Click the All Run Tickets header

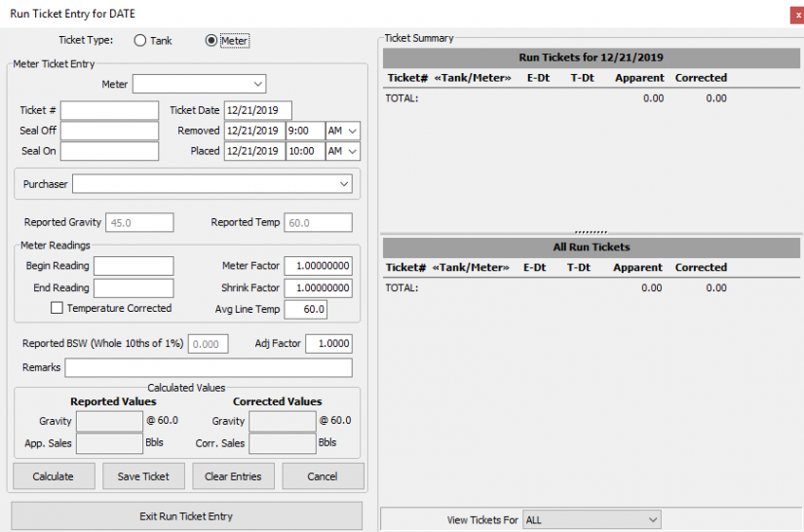592,247
